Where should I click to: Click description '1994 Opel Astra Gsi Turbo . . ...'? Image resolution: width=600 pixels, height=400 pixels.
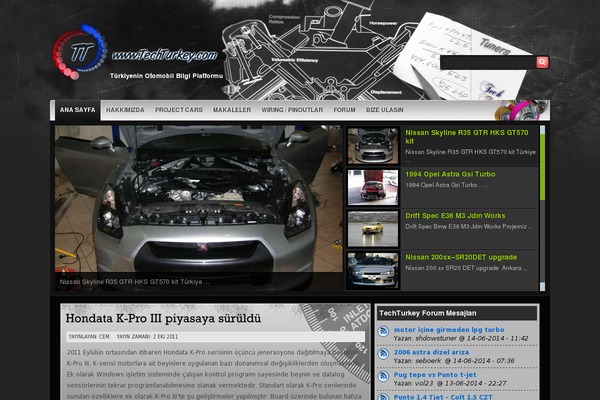447,185
